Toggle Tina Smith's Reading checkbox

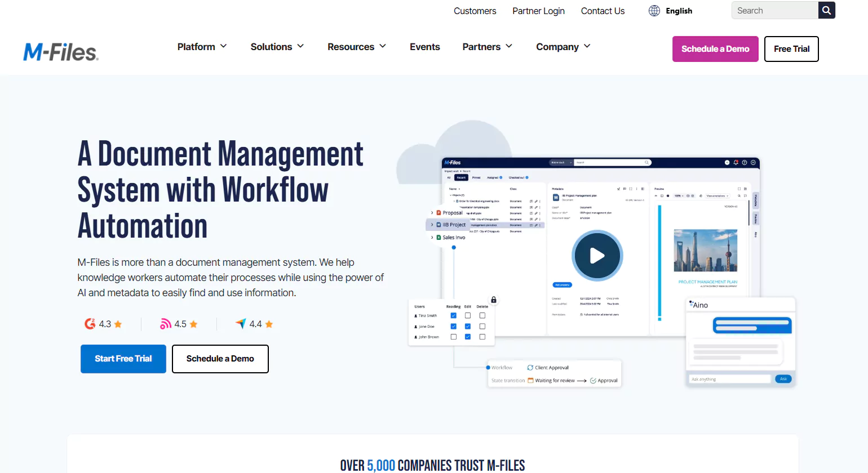453,316
